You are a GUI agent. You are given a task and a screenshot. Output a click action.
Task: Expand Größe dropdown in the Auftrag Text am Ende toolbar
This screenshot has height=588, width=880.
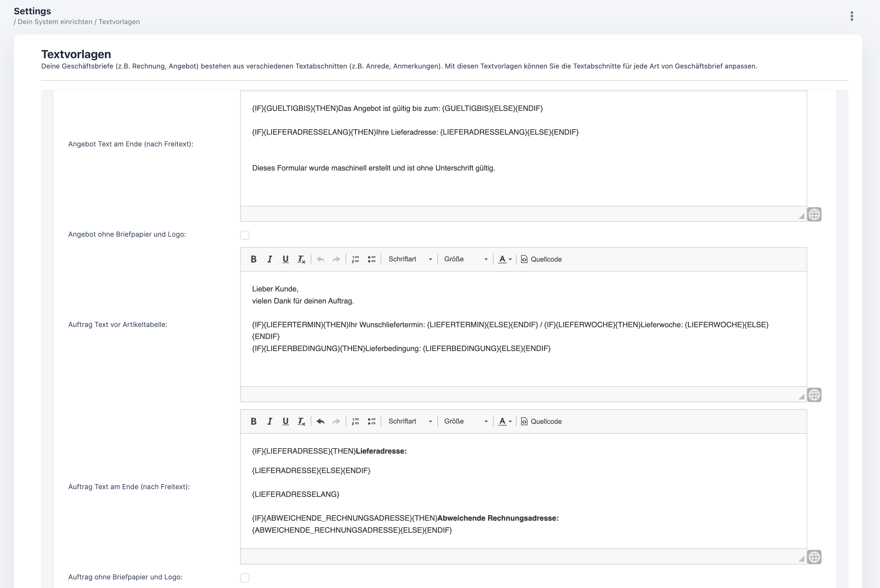click(x=466, y=421)
